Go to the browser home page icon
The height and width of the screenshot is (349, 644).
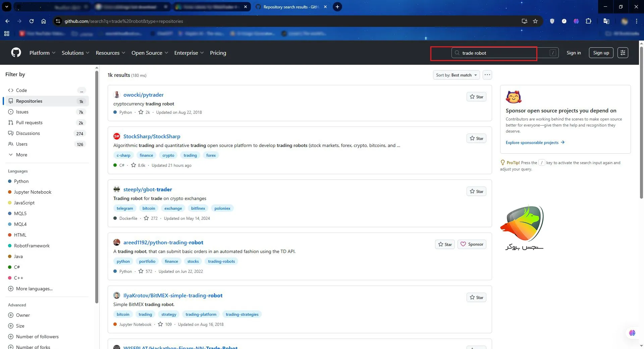pyautogui.click(x=44, y=21)
